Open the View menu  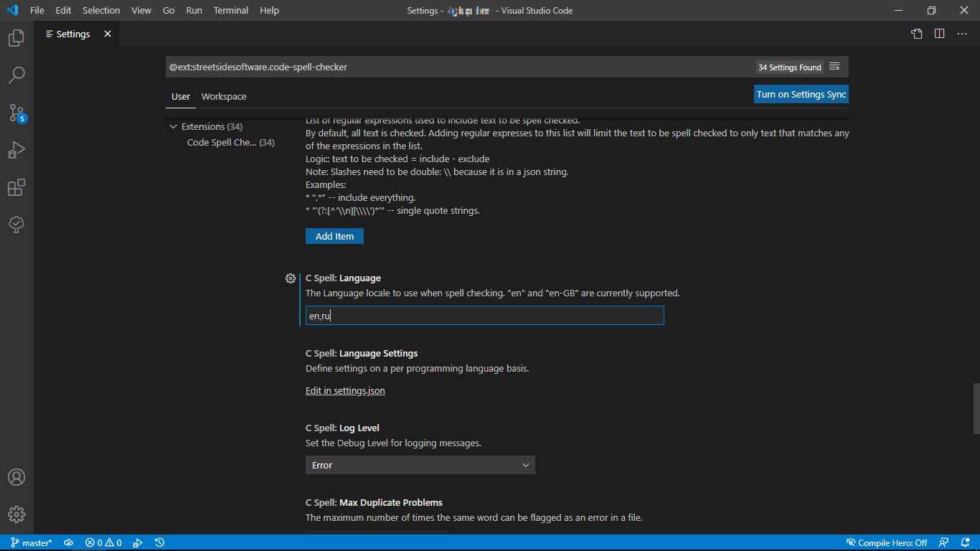141,10
